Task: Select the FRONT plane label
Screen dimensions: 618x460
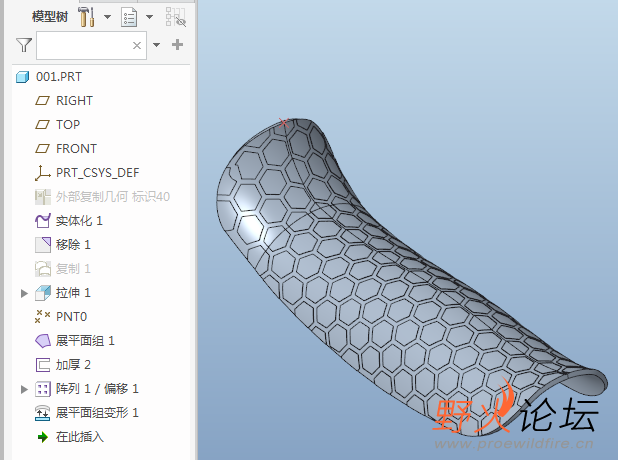Action: (x=76, y=149)
